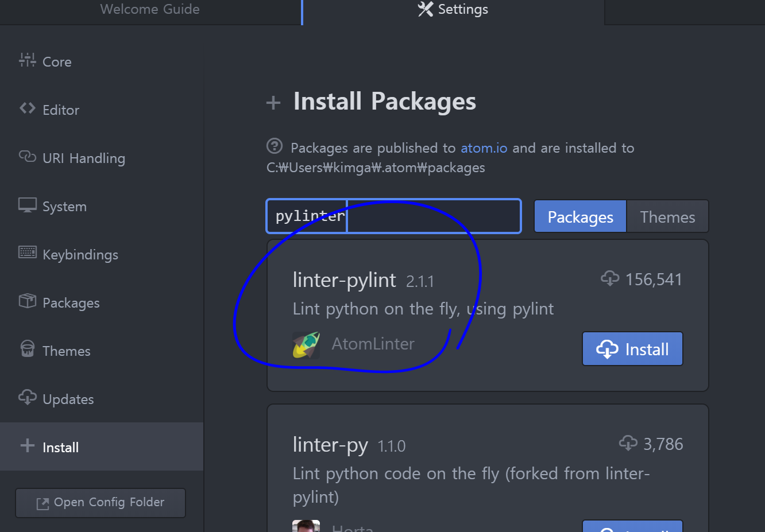Image resolution: width=765 pixels, height=532 pixels.
Task: Click the linter-py download count icon
Action: click(628, 443)
